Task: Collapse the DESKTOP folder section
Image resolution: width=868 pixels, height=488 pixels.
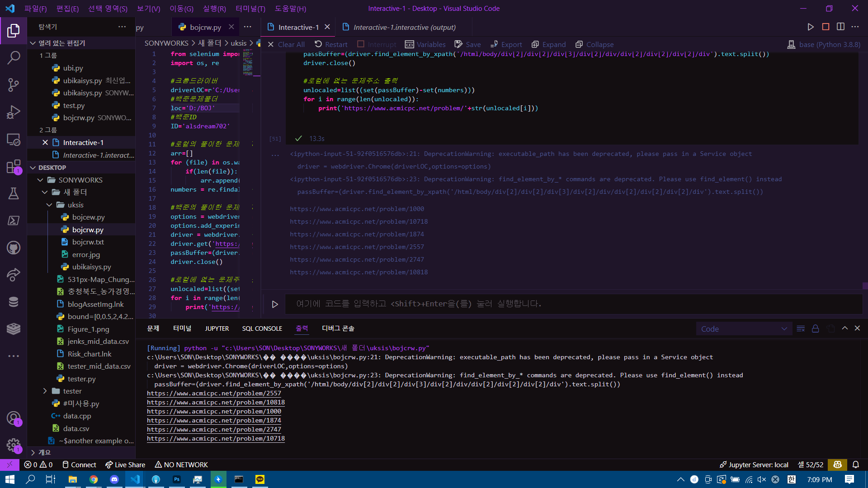Action: [x=33, y=168]
